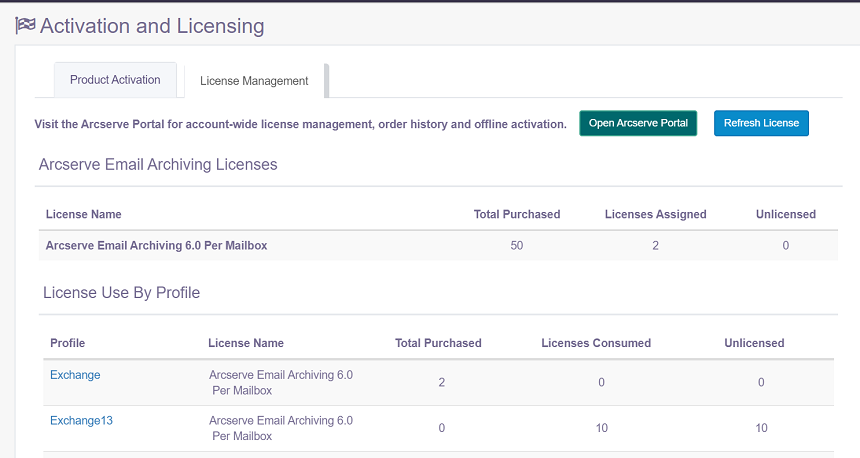Click the Licenses Assigned column header

(x=655, y=214)
